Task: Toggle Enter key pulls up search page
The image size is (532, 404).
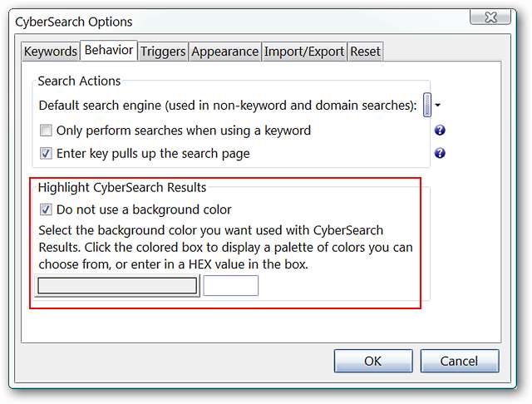Action: [x=47, y=154]
